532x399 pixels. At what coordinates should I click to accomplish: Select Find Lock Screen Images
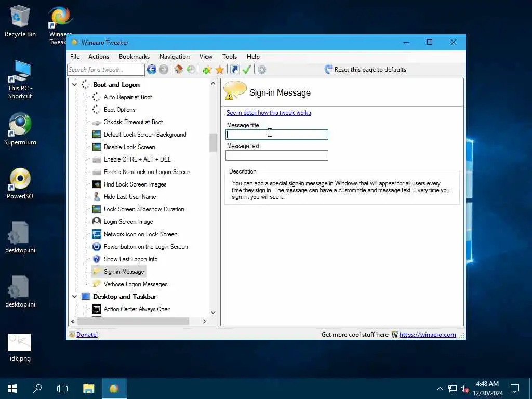pyautogui.click(x=135, y=184)
